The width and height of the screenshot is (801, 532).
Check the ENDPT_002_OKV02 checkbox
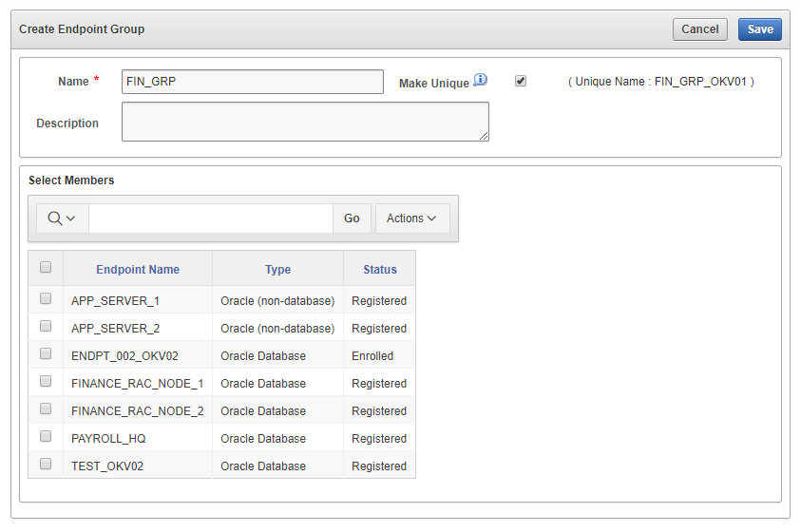[x=46, y=353]
